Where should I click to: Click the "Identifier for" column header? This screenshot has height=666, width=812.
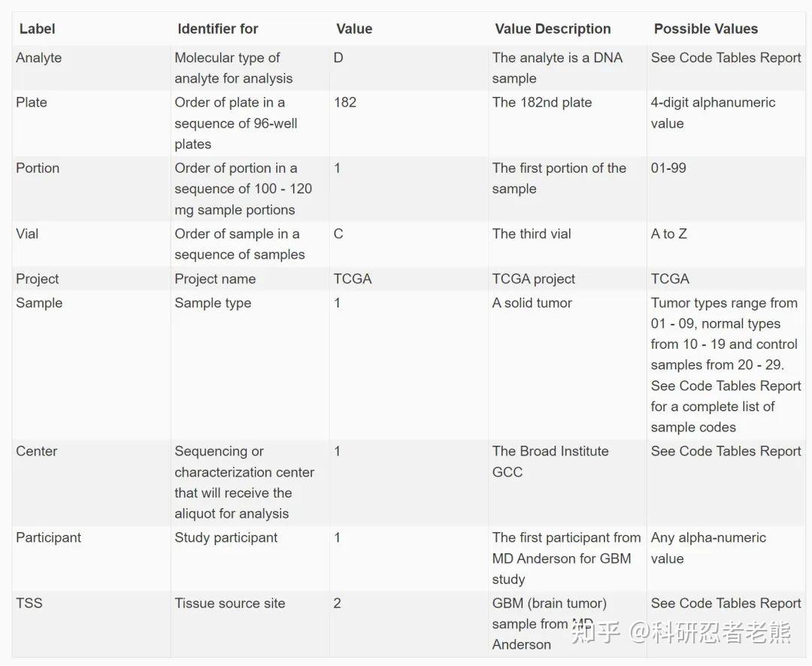218,29
